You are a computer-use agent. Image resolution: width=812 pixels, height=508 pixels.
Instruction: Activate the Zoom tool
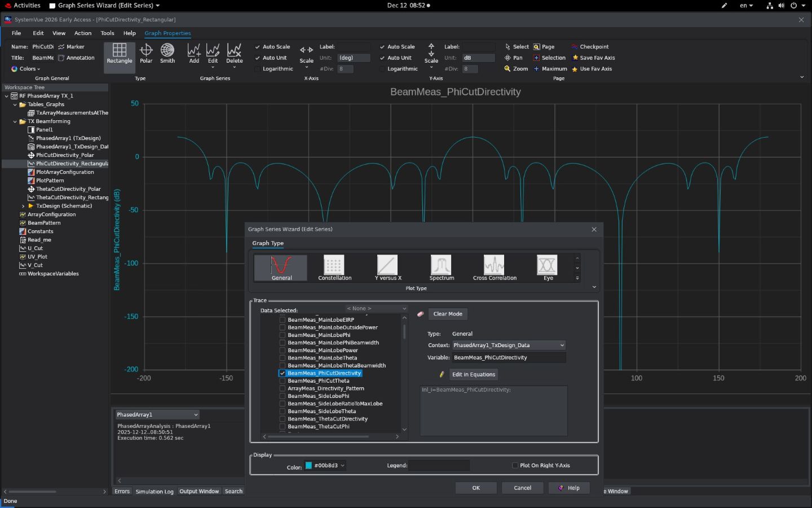coord(516,69)
